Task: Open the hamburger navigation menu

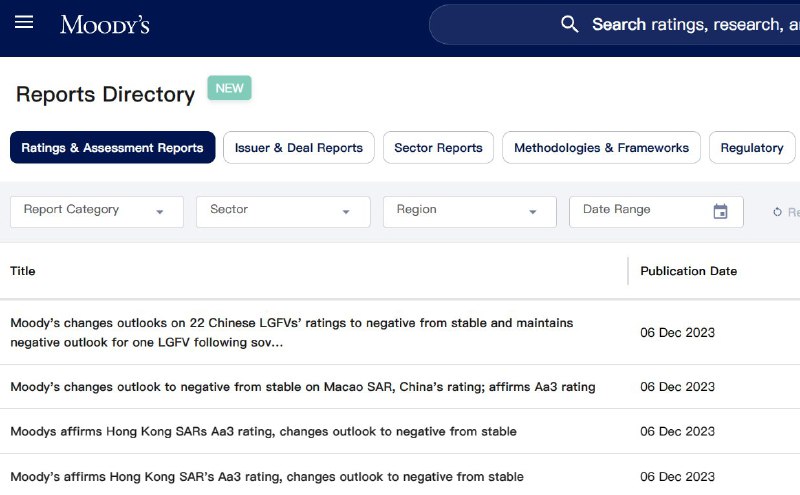Action: coord(24,23)
